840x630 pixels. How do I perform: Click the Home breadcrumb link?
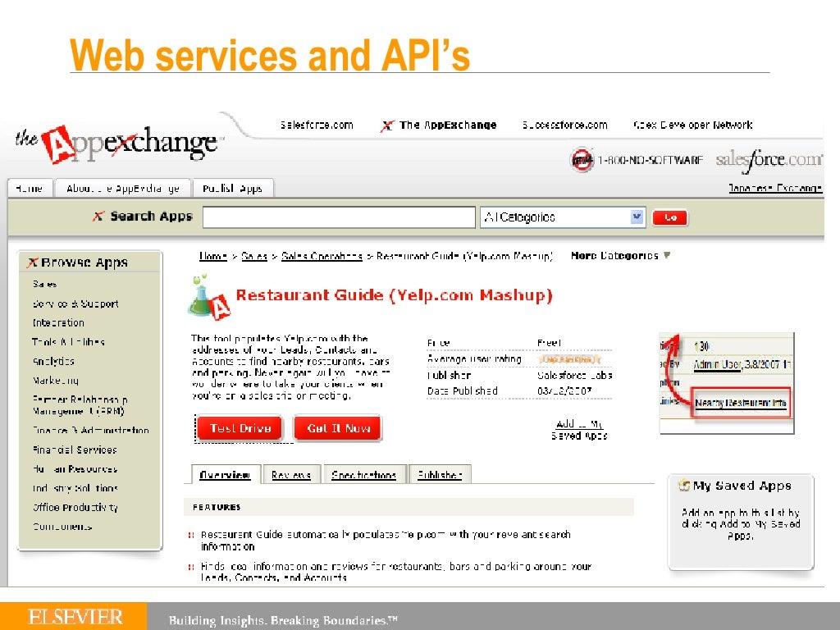213,256
